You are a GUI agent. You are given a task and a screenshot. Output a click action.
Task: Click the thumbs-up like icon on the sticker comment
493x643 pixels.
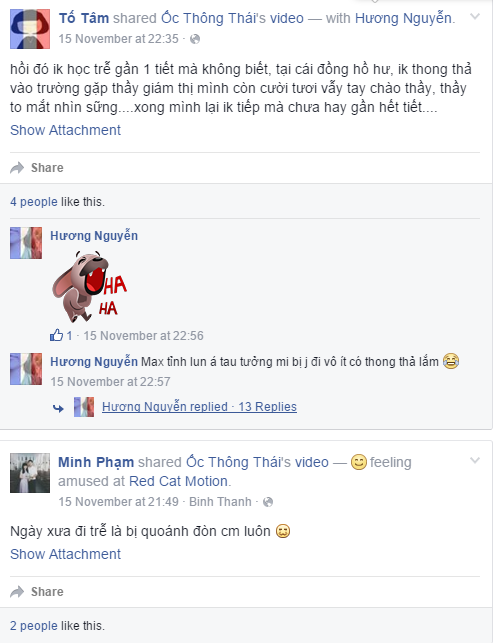56,335
